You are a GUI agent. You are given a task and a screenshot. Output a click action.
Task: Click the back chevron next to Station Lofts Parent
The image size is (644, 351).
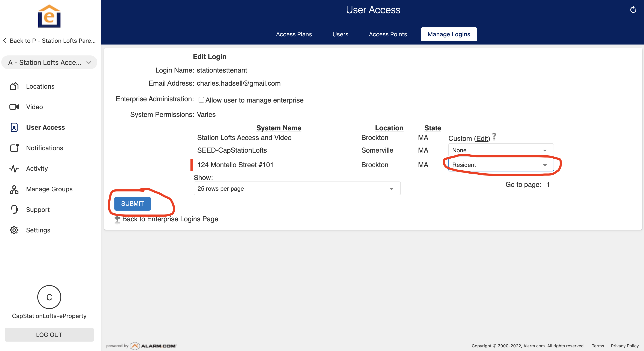point(4,40)
